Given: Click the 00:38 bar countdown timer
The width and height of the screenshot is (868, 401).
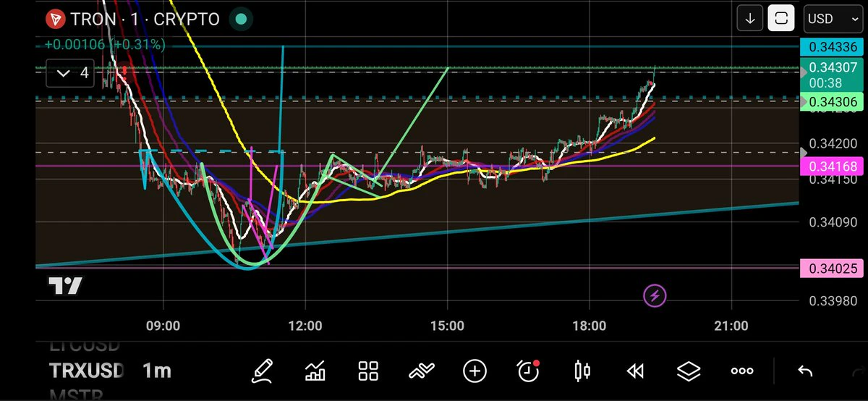Looking at the screenshot, I should 825,83.
